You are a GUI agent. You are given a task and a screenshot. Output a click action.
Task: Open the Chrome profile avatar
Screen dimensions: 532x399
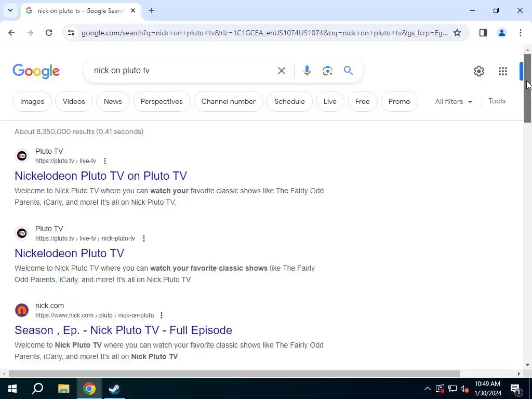click(501, 33)
